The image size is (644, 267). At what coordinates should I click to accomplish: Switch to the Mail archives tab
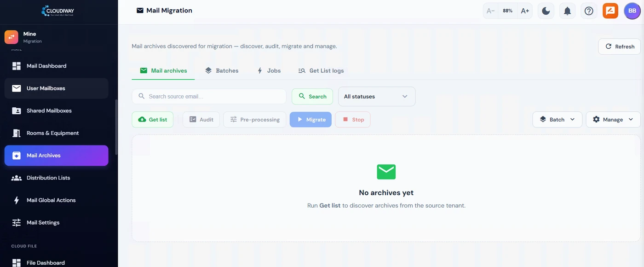coord(163,70)
